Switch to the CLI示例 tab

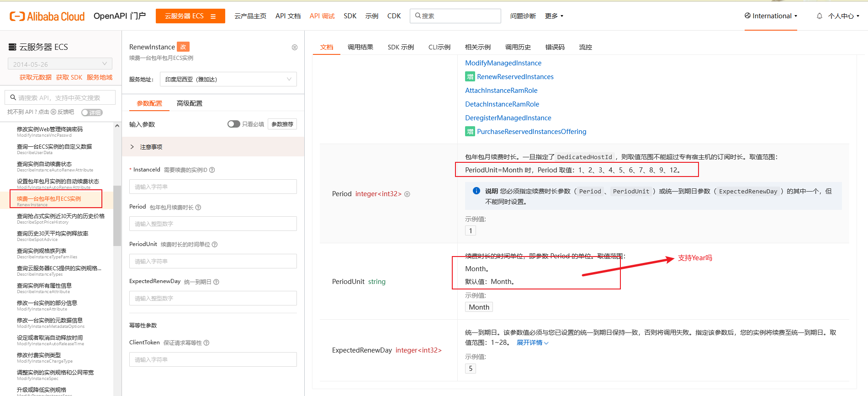tap(439, 47)
